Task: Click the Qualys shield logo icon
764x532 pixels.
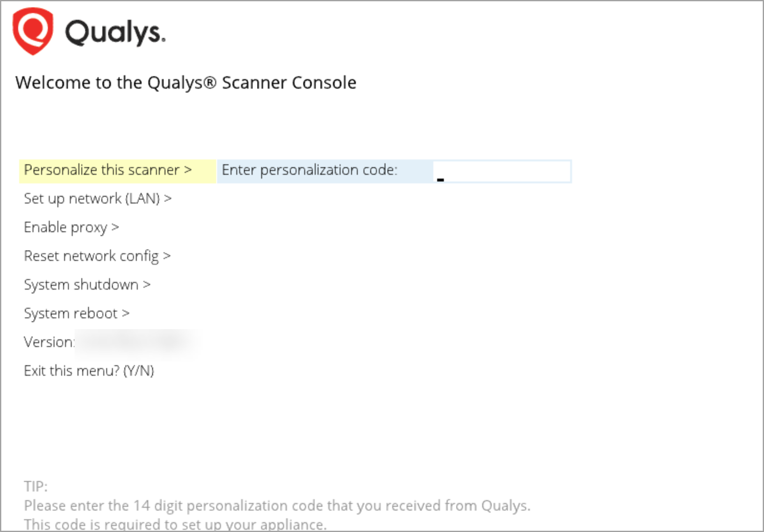Action: pos(33,32)
